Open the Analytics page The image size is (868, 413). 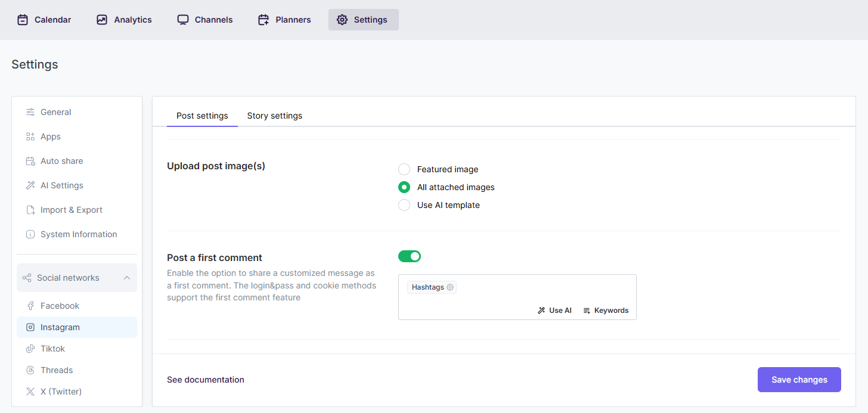tap(124, 20)
